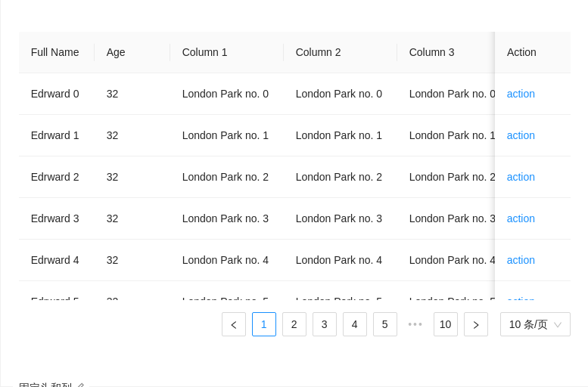Go to next page arrow
The image size is (588, 387).
pyautogui.click(x=476, y=324)
